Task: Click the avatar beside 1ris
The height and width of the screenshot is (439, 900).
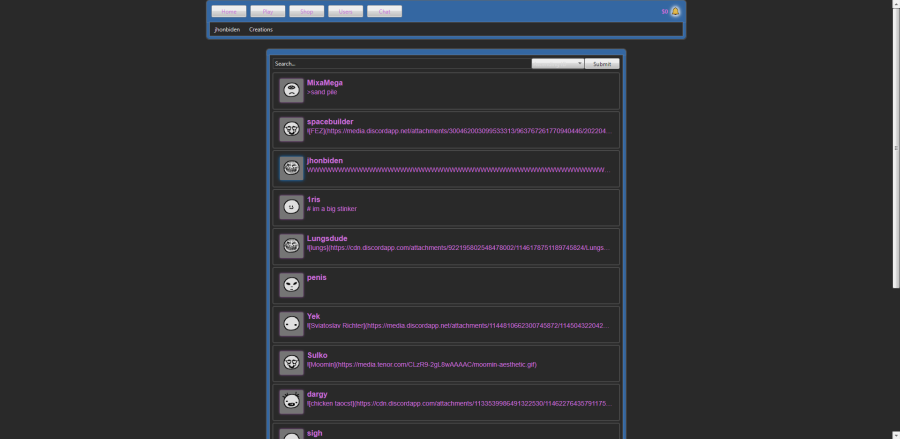Action: 291,207
